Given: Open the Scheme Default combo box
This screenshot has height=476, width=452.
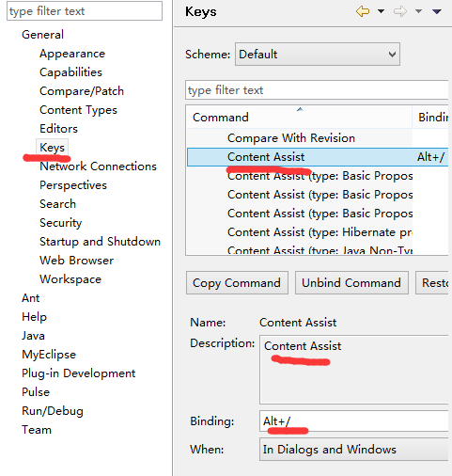Looking at the screenshot, I should click(318, 55).
